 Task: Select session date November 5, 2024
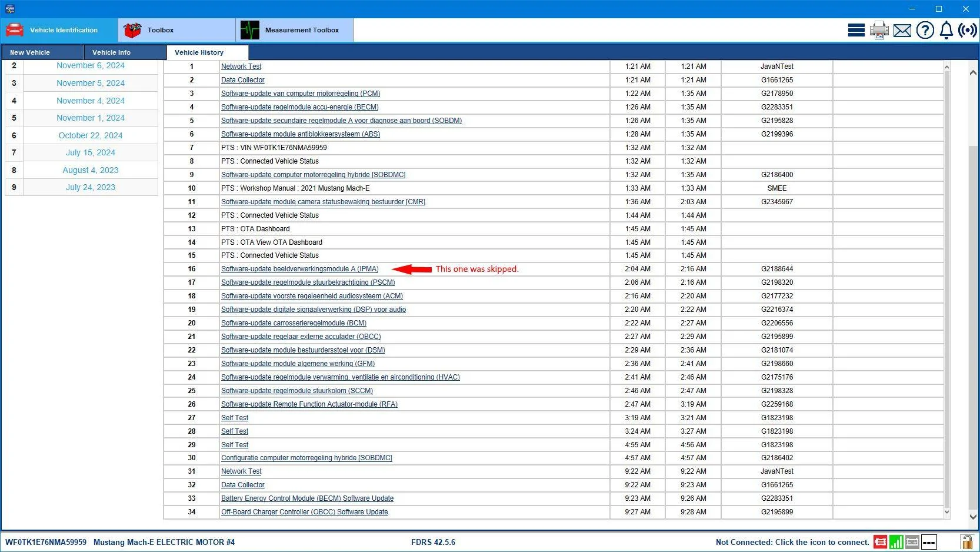coord(91,83)
